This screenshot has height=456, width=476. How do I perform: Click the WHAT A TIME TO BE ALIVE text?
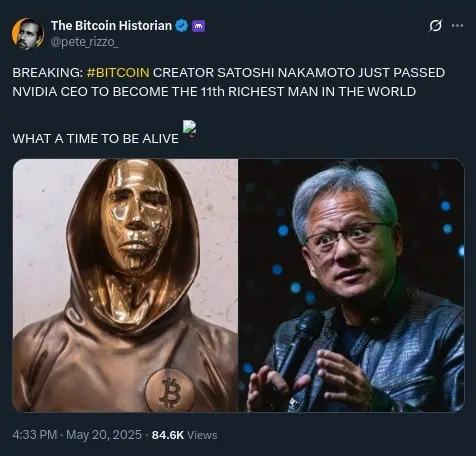(96, 138)
